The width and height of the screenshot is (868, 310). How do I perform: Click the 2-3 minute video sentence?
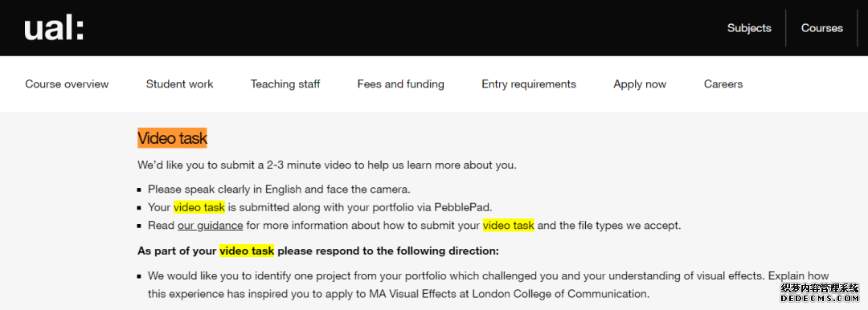click(327, 165)
